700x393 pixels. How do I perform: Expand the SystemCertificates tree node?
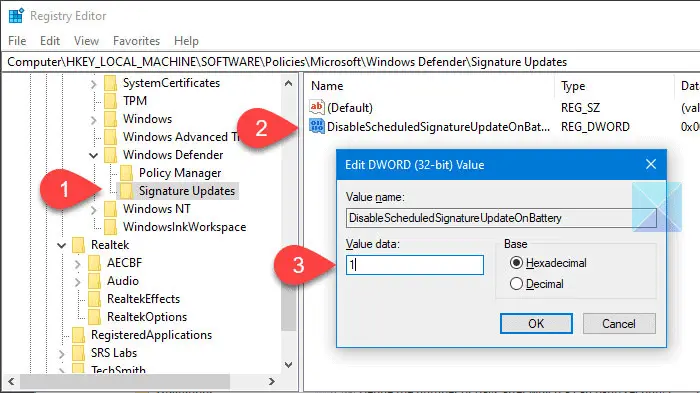93,84
